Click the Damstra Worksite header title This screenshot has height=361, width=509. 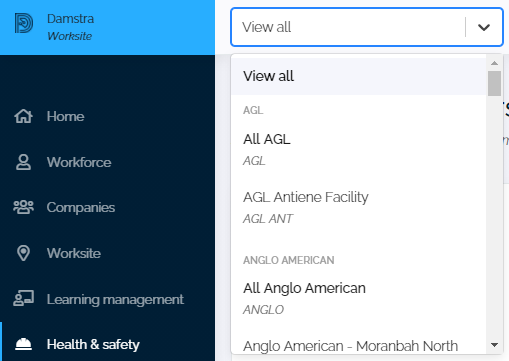tap(70, 27)
